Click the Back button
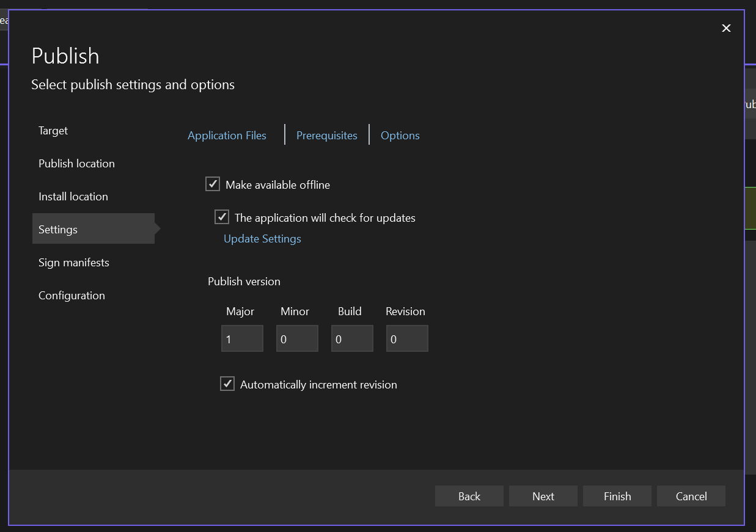Viewport: 756px width, 532px height. (469, 496)
